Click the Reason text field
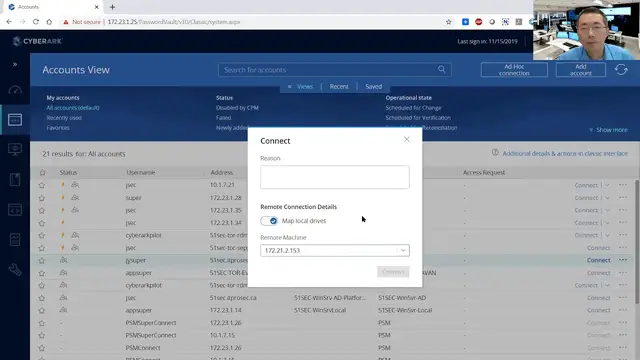Viewport: 640px width, 360px height. [x=335, y=177]
